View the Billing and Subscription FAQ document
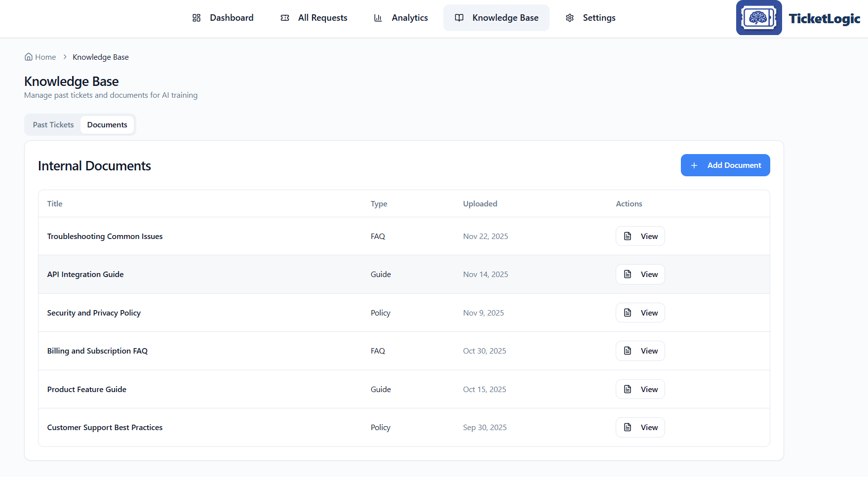 coord(640,351)
